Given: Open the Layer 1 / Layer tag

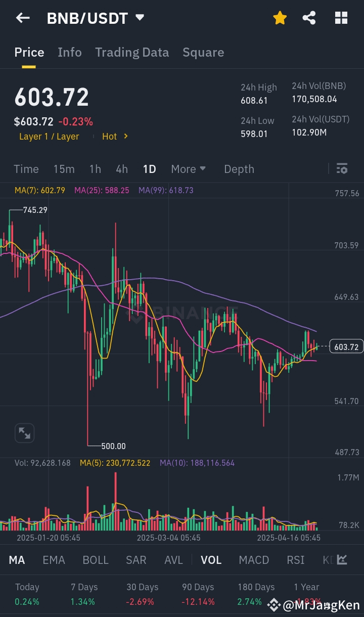Looking at the screenshot, I should coord(49,137).
